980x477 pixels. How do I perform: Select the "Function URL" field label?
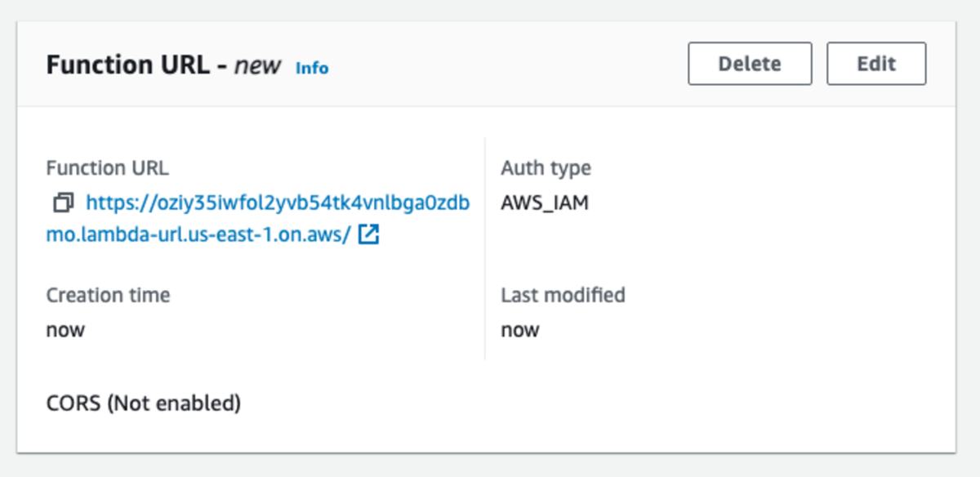(x=107, y=168)
